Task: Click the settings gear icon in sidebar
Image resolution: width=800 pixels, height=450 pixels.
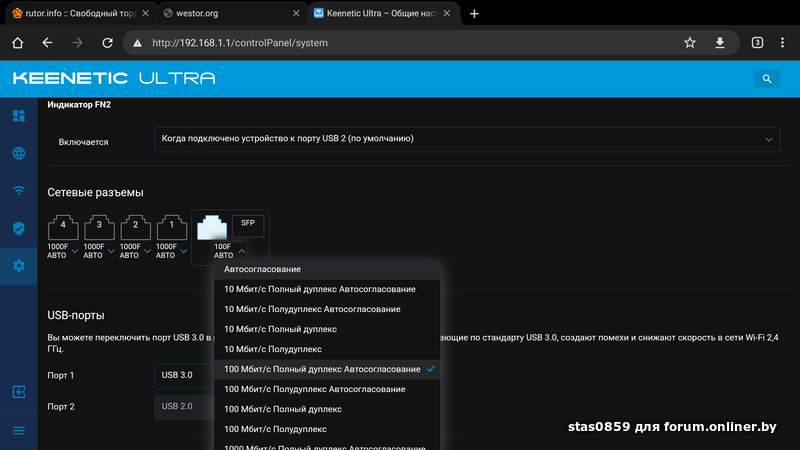Action: click(18, 266)
